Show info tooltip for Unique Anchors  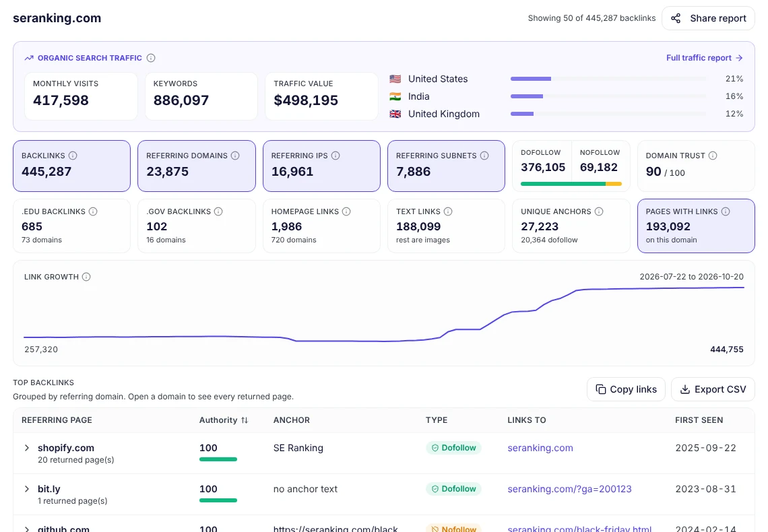[x=598, y=211]
